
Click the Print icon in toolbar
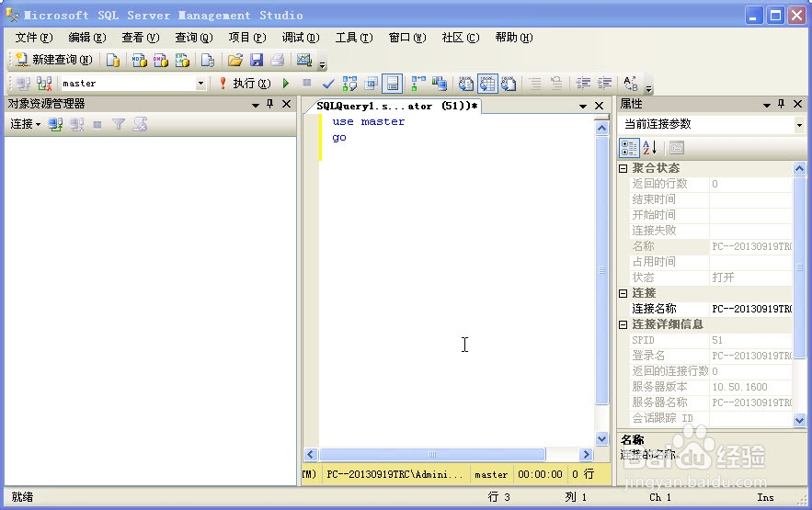click(278, 60)
